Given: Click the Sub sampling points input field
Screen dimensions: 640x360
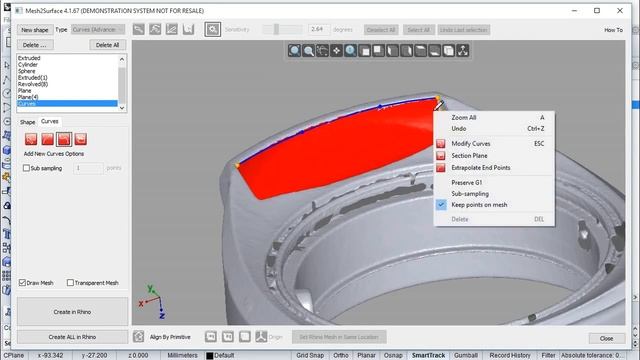Looking at the screenshot, I should 88,168.
